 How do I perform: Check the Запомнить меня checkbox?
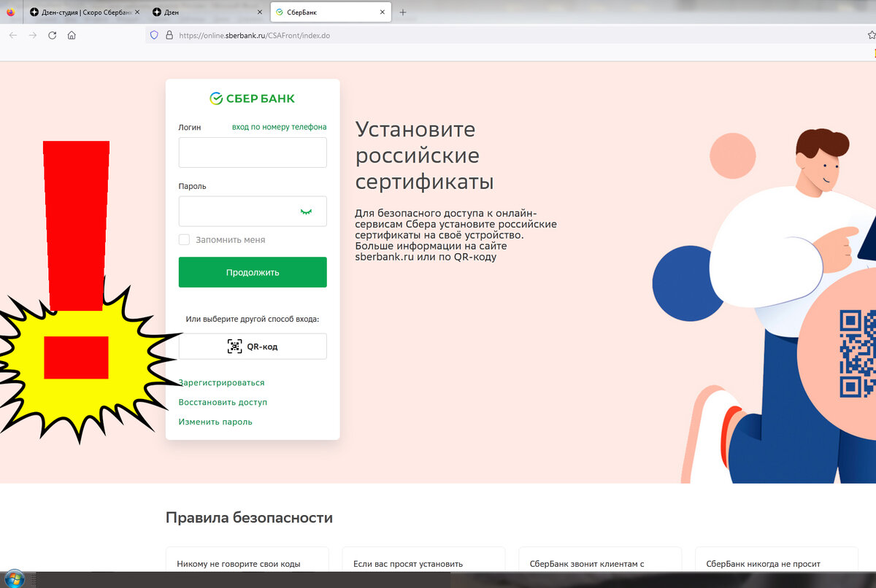tap(184, 239)
